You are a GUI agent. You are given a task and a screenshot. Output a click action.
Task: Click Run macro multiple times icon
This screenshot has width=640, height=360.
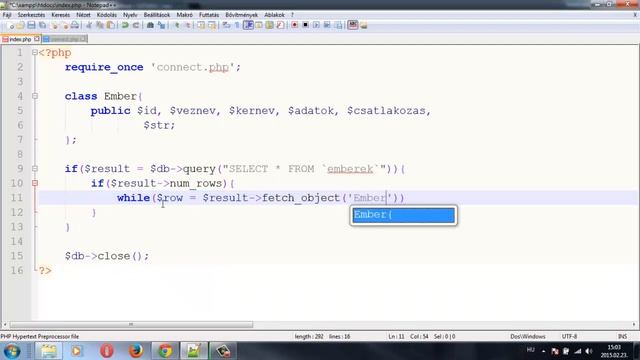327,25
